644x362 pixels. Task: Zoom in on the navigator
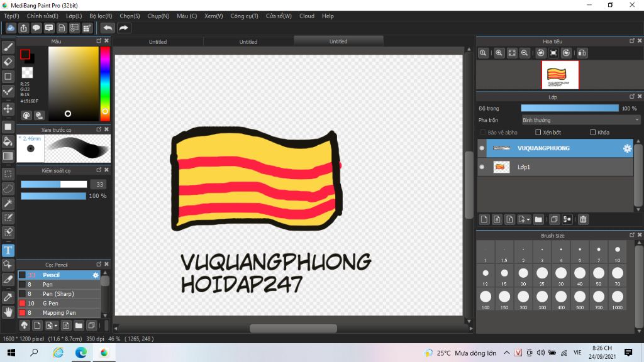tap(499, 53)
